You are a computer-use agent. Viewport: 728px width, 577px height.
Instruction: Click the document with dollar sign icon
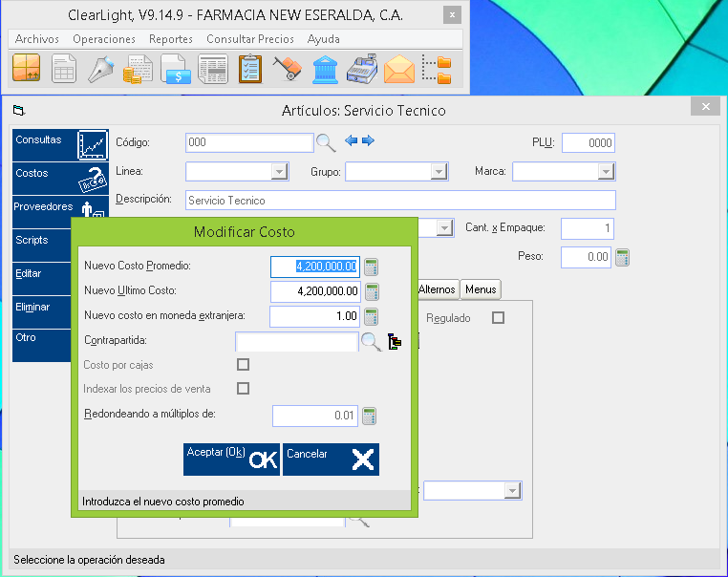pyautogui.click(x=176, y=69)
